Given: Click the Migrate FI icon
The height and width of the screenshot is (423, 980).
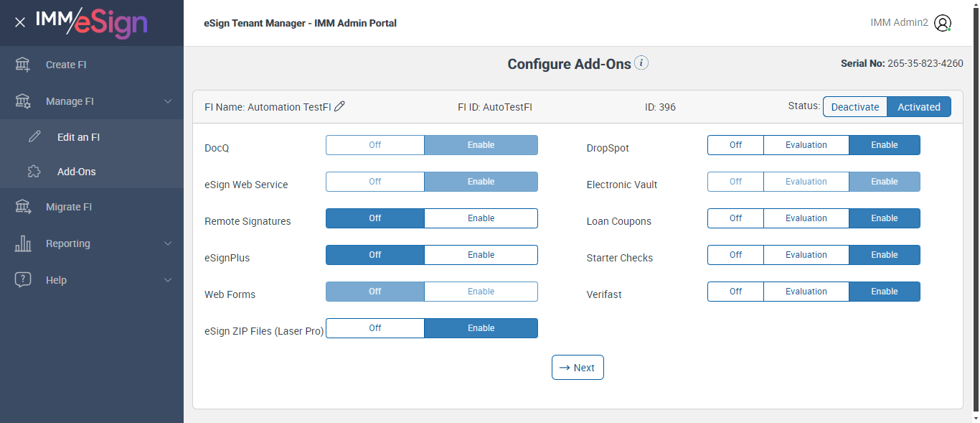Looking at the screenshot, I should 23,207.
